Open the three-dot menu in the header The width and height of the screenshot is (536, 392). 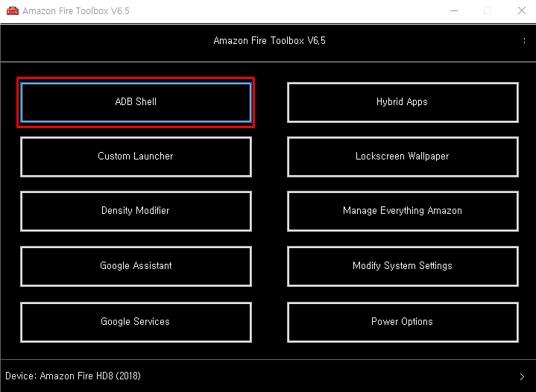[524, 41]
